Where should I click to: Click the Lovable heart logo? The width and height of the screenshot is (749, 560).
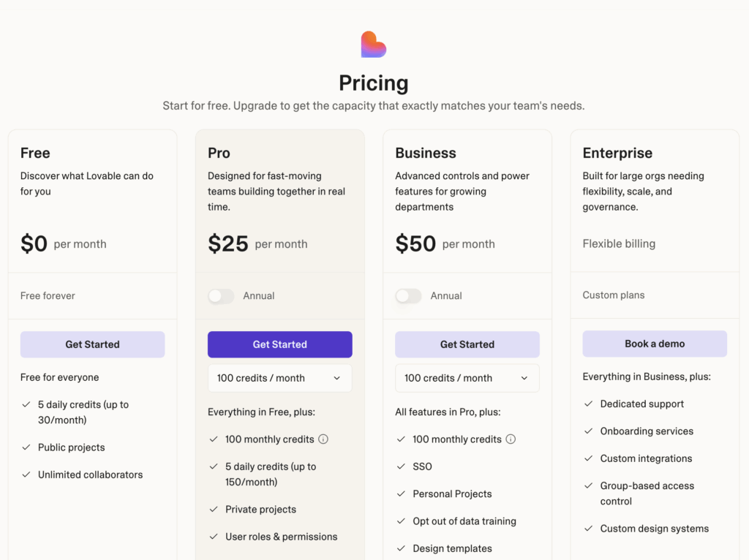373,45
